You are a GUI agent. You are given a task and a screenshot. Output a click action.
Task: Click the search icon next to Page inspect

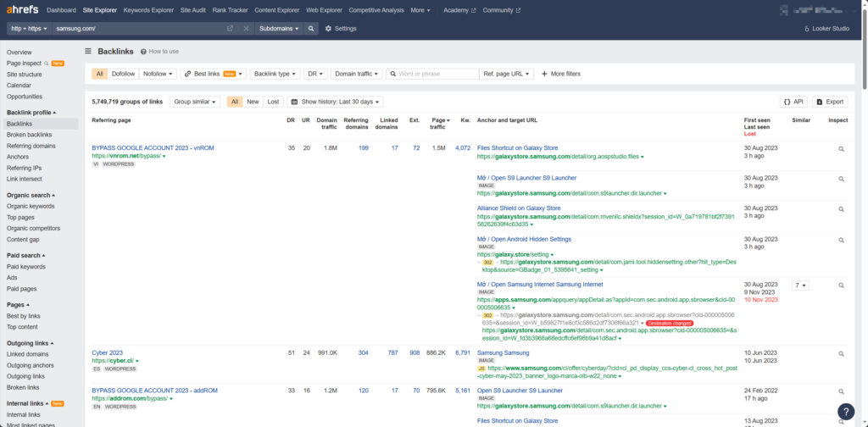pyautogui.click(x=46, y=63)
